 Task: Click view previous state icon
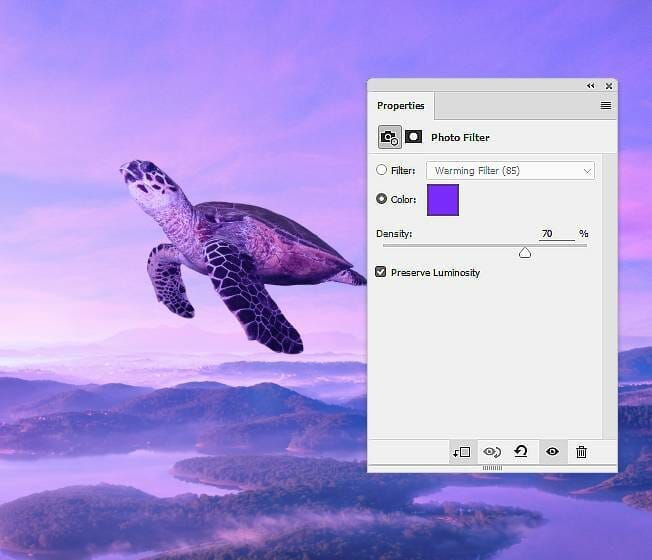[491, 452]
